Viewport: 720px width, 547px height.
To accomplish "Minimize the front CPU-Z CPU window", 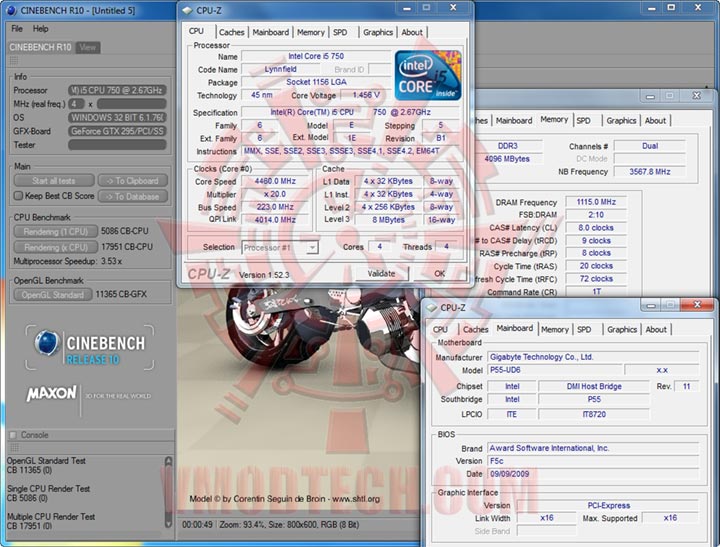I will (x=407, y=7).
